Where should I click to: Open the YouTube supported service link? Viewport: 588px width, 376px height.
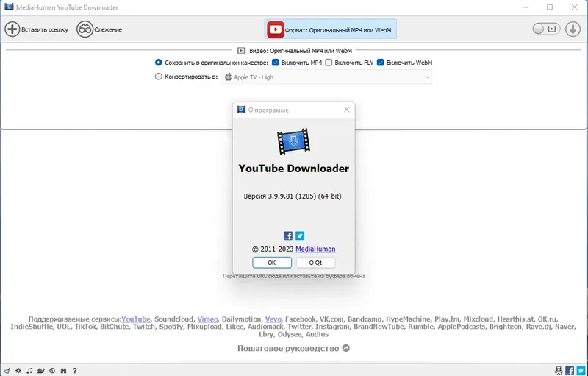136,319
